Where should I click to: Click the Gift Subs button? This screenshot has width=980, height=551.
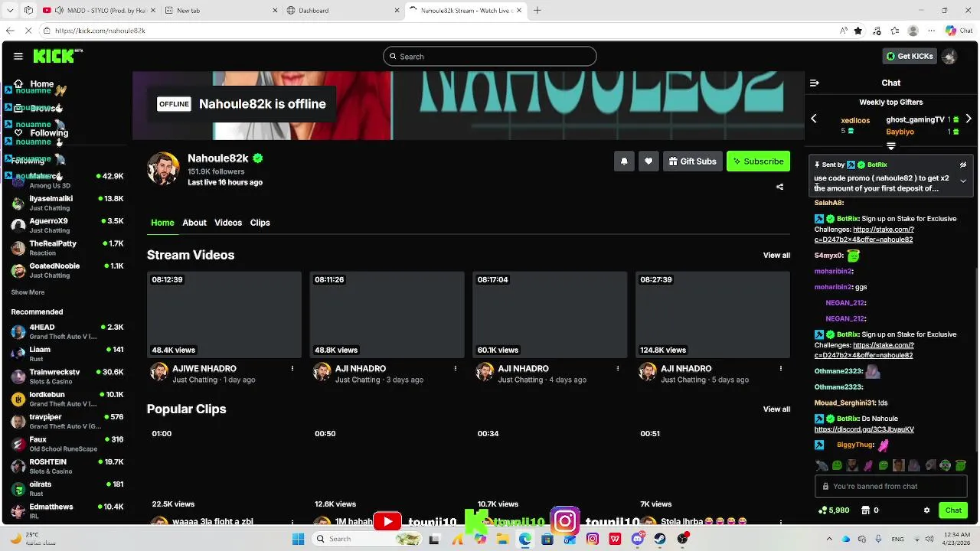point(692,161)
